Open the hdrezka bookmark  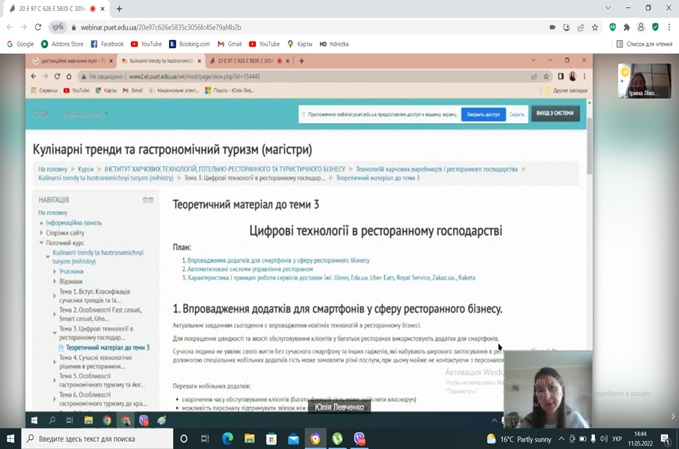click(x=334, y=44)
